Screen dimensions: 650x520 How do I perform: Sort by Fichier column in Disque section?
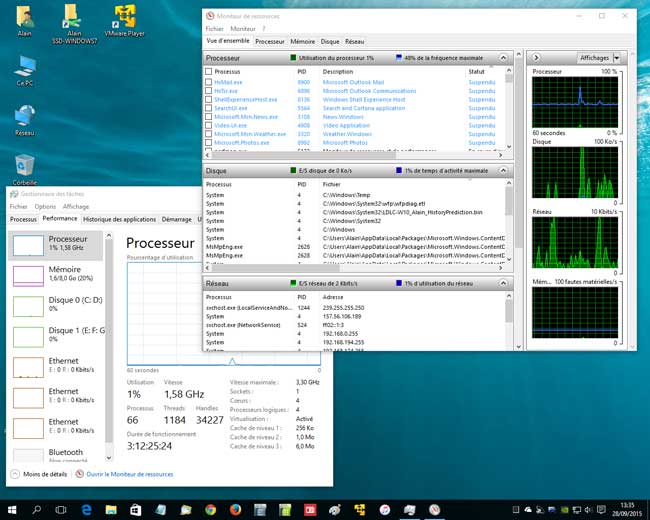(332, 184)
